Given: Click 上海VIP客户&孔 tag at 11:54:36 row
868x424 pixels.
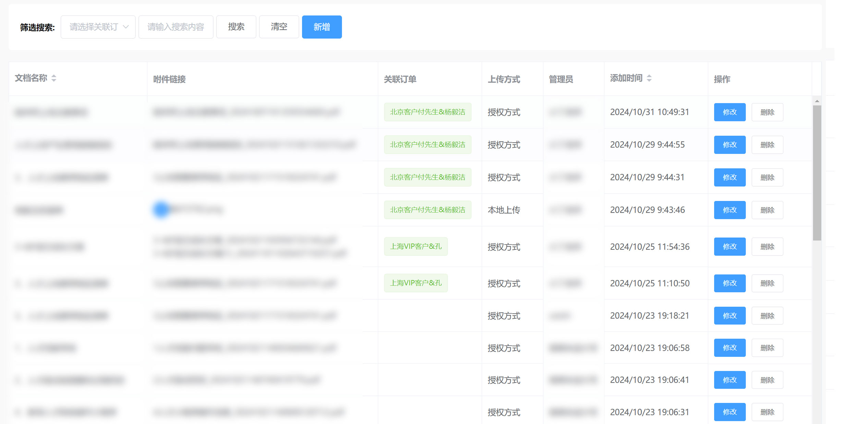Looking at the screenshot, I should point(416,246).
